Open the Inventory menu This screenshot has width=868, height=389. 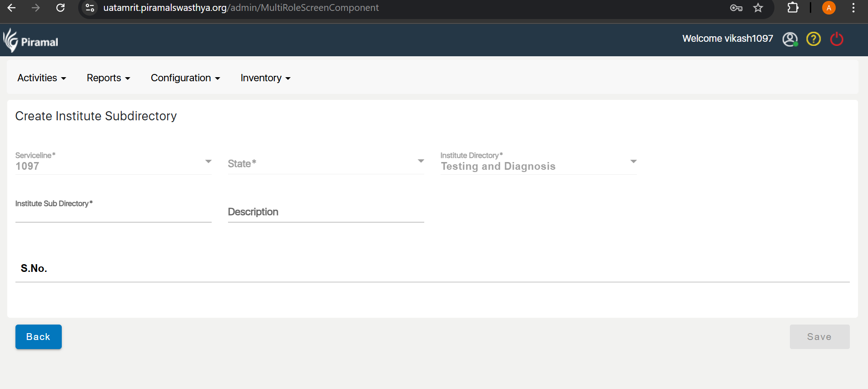(x=265, y=78)
